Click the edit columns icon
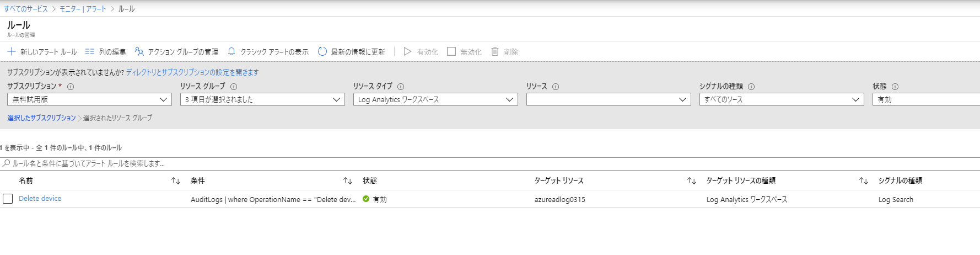The width and height of the screenshot is (980, 255). [x=90, y=51]
